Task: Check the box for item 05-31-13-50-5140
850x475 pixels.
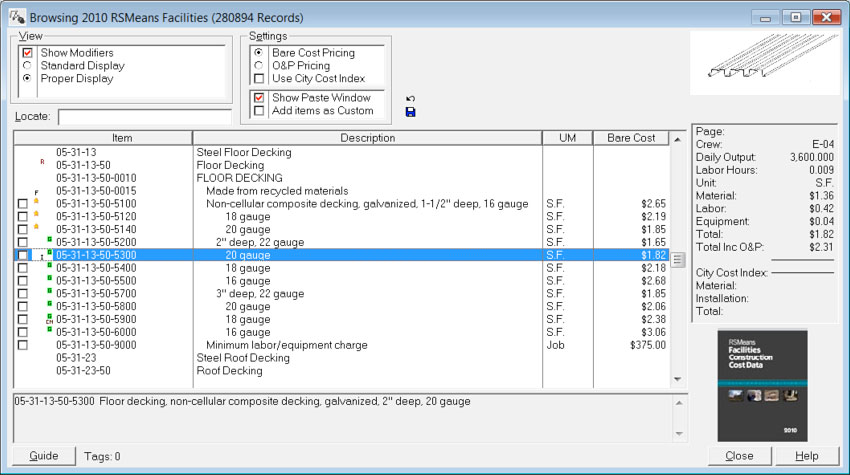Action: [x=22, y=229]
